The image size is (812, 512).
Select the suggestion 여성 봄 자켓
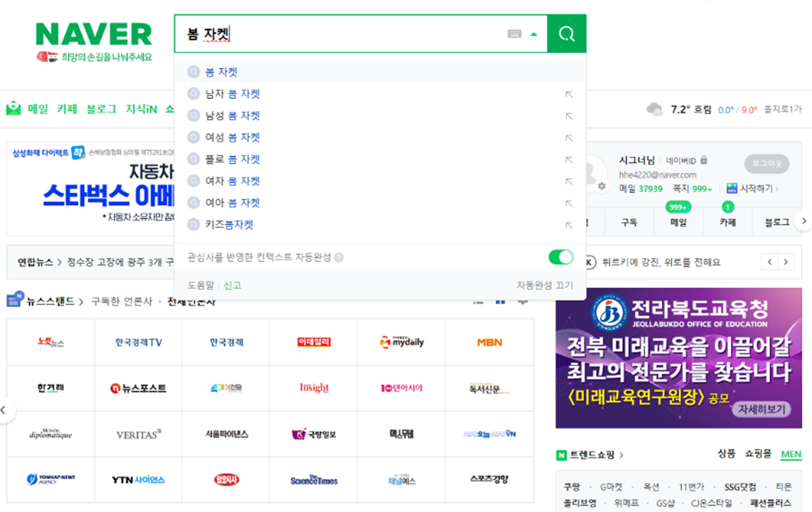point(380,137)
